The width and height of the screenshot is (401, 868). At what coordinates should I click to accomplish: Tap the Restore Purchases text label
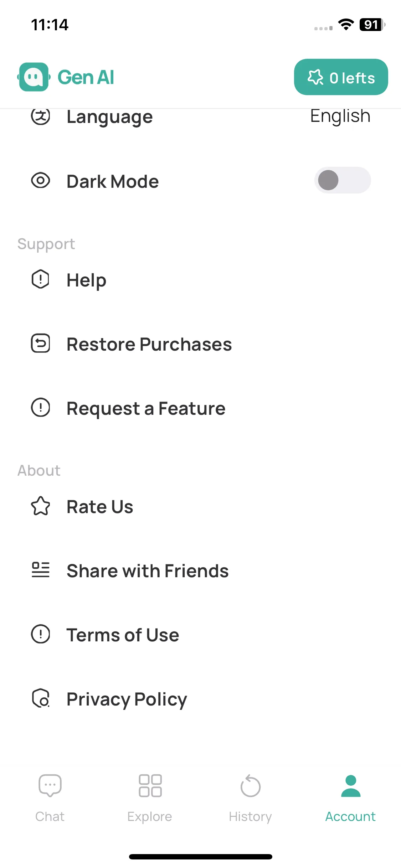pos(149,344)
